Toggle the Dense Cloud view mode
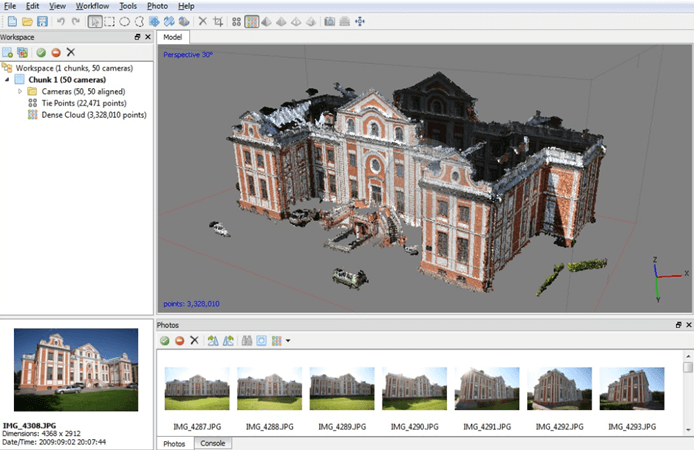Screen dimensions: 694x450 click(252, 21)
